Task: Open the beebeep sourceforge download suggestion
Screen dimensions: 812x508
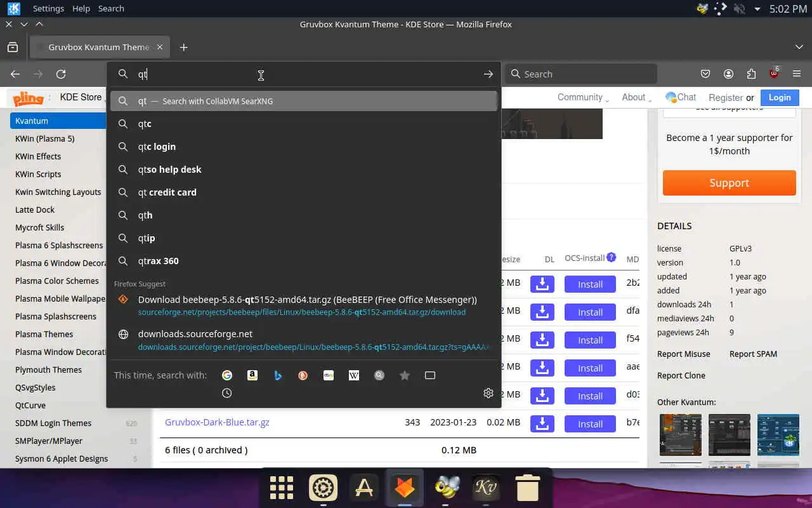Action: point(304,305)
